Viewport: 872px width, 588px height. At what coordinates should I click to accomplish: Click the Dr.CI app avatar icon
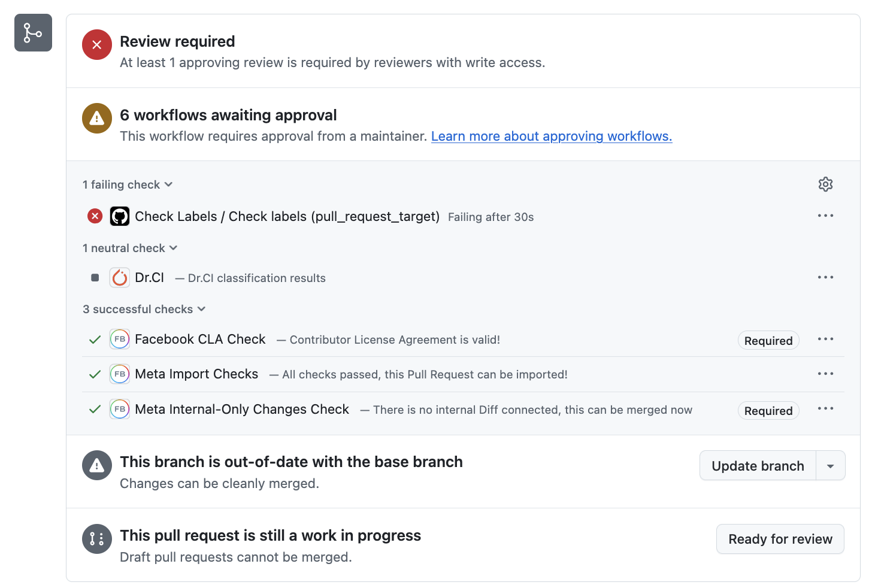click(x=120, y=278)
